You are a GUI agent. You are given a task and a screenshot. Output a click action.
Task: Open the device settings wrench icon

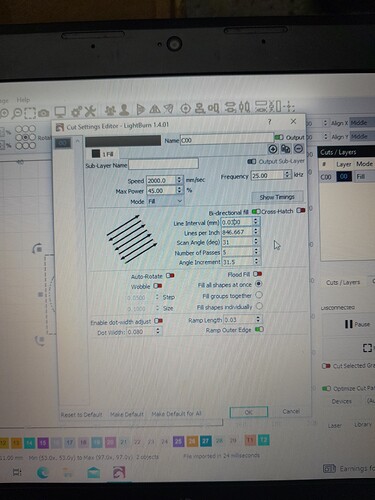click(x=90, y=111)
